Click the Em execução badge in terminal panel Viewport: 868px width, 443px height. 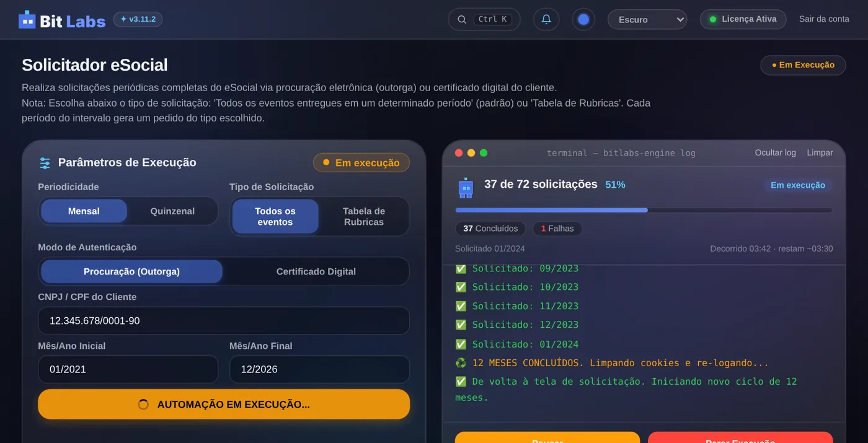click(x=797, y=185)
